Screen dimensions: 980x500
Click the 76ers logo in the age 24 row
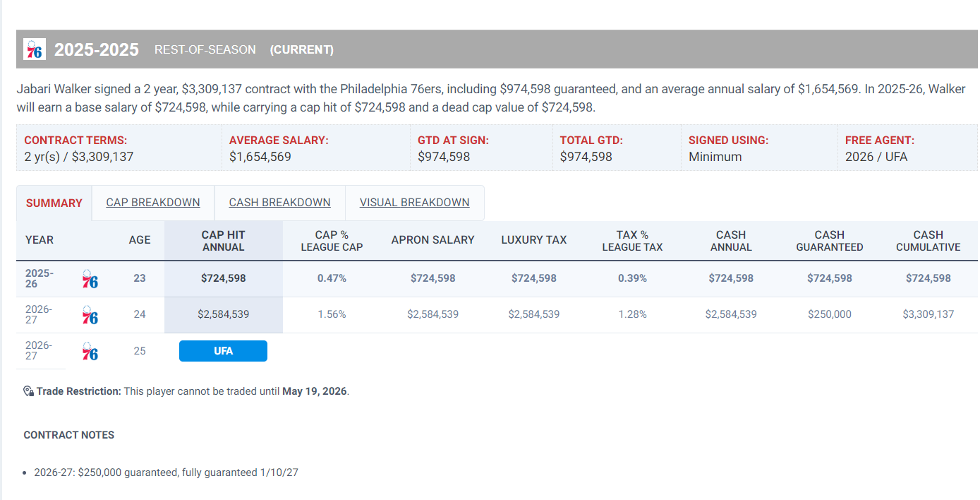[x=90, y=315]
